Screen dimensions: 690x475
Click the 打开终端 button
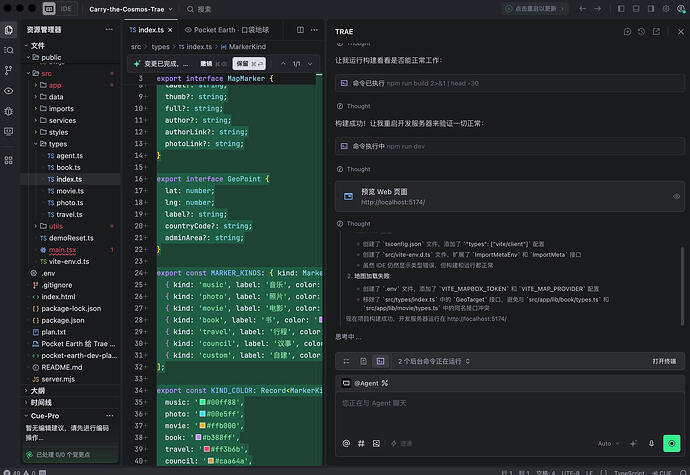[x=664, y=361]
